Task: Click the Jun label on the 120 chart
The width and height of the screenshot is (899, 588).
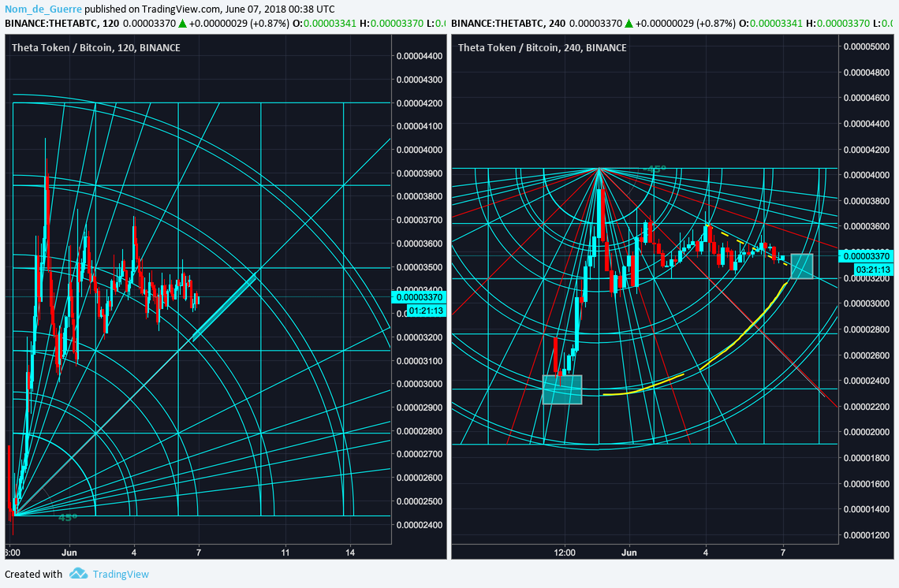Action: (x=69, y=553)
